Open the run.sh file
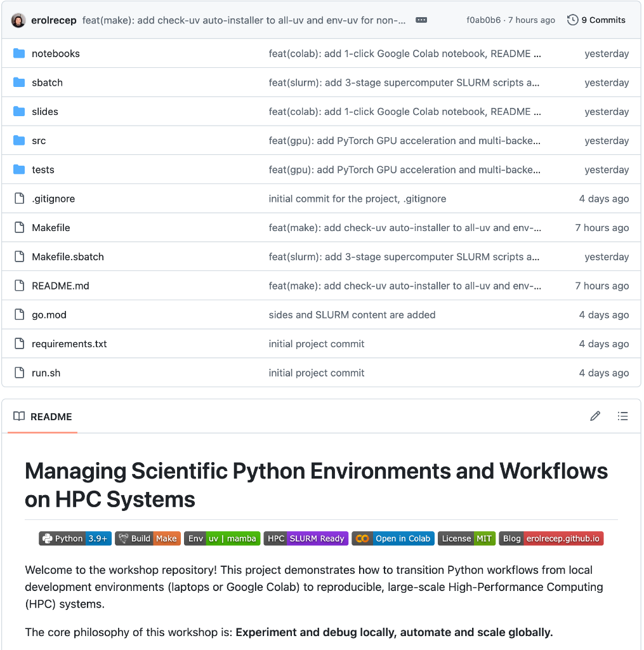 tap(46, 373)
